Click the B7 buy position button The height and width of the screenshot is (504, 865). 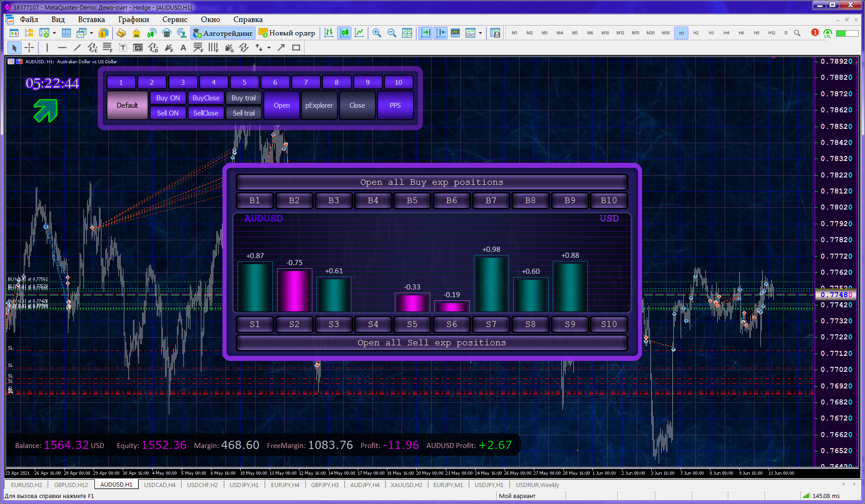(491, 200)
